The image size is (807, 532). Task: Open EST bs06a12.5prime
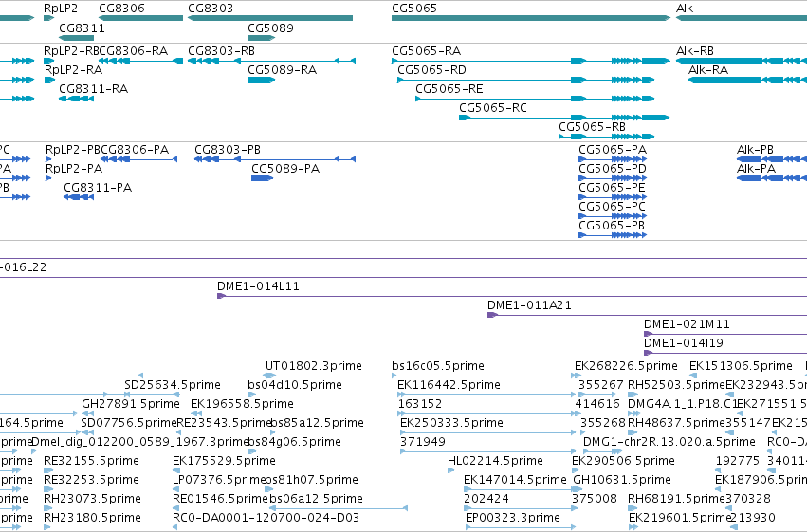coord(316,499)
